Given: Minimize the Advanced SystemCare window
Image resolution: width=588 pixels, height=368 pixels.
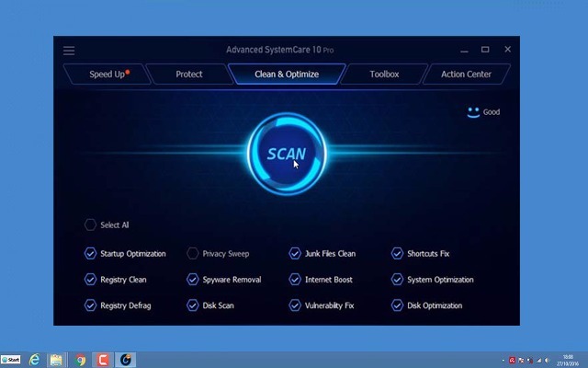Looking at the screenshot, I should pos(464,50).
